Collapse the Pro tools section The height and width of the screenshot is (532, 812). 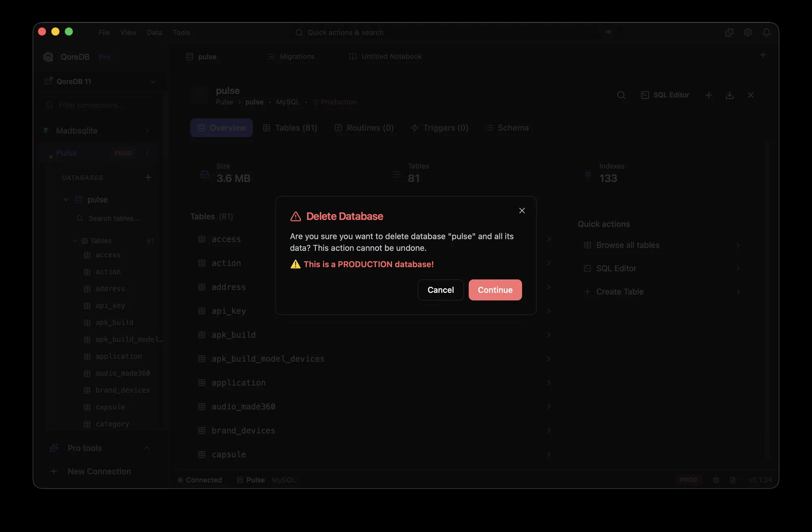pyautogui.click(x=147, y=448)
